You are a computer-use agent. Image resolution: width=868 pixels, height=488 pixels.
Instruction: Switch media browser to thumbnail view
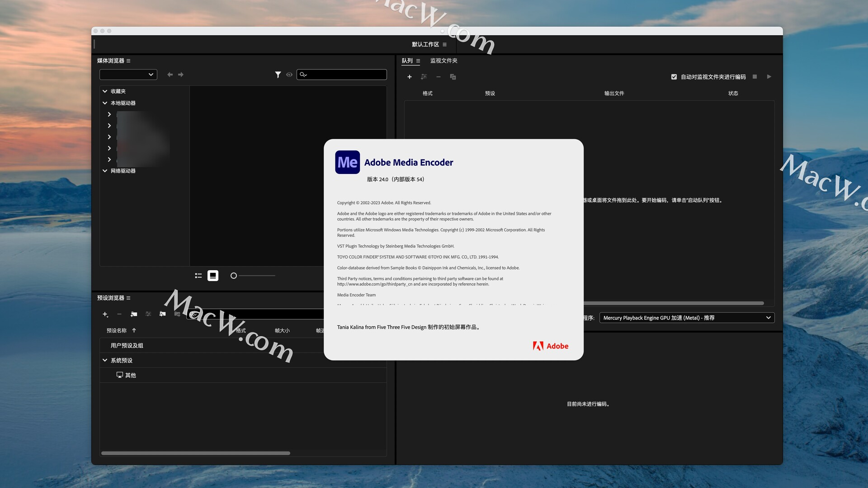pyautogui.click(x=213, y=276)
